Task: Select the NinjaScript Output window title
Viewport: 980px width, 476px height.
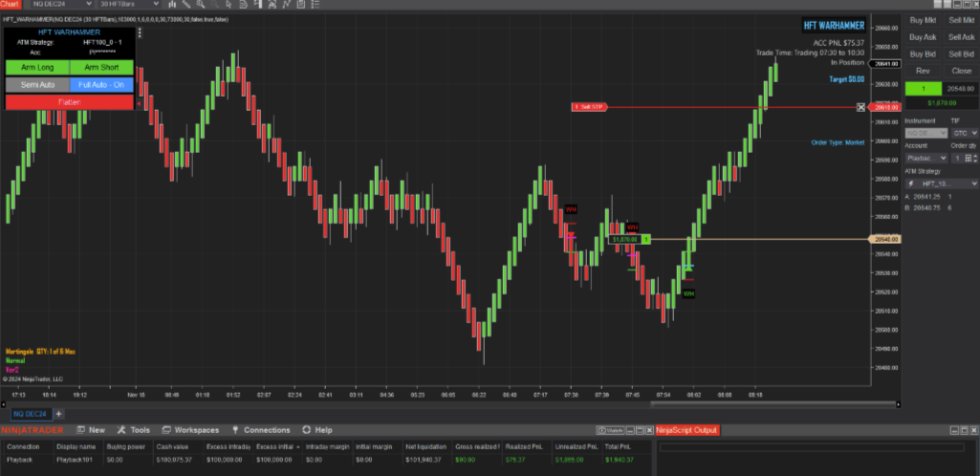Action: point(686,430)
